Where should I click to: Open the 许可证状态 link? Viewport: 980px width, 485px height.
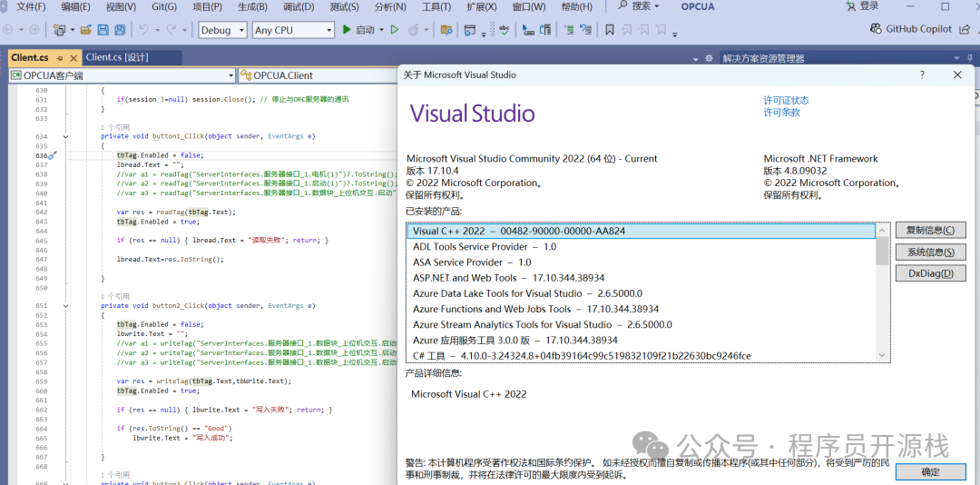[x=786, y=100]
